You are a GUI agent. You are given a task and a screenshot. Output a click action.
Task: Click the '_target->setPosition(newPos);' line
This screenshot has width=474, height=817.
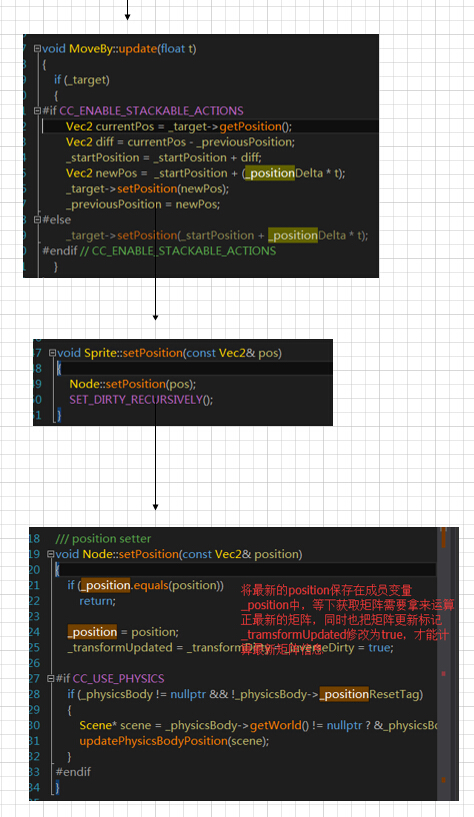[147, 189]
